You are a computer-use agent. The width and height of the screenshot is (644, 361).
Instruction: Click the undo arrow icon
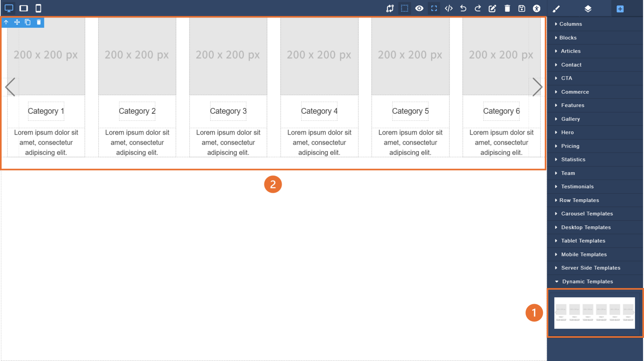[x=463, y=8]
